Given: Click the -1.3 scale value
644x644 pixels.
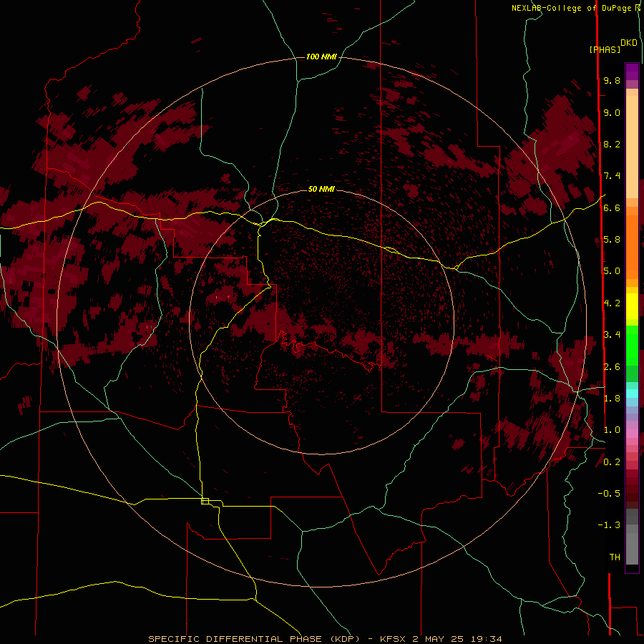Looking at the screenshot, I should (x=609, y=525).
